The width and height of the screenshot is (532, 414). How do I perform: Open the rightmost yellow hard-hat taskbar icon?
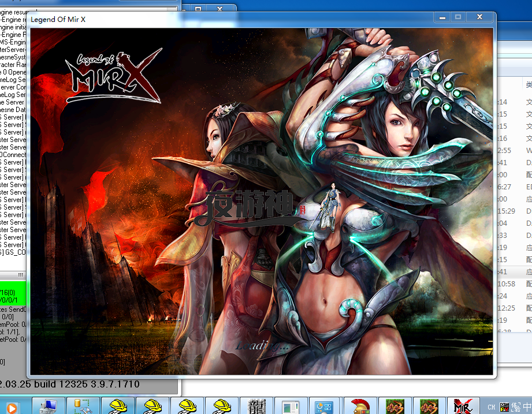tap(222, 406)
